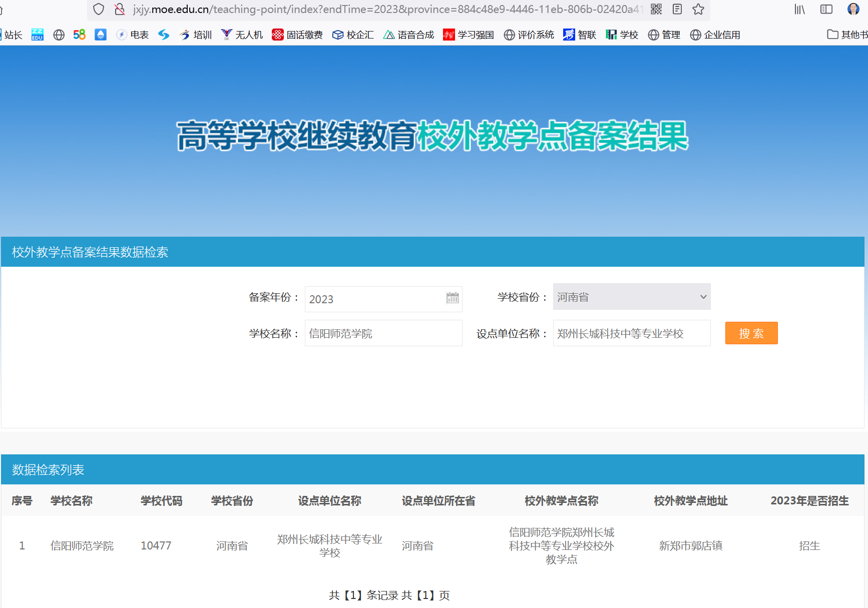The width and height of the screenshot is (868, 608).
Task: Open the 语音合成 bookmark
Action: [x=408, y=35]
